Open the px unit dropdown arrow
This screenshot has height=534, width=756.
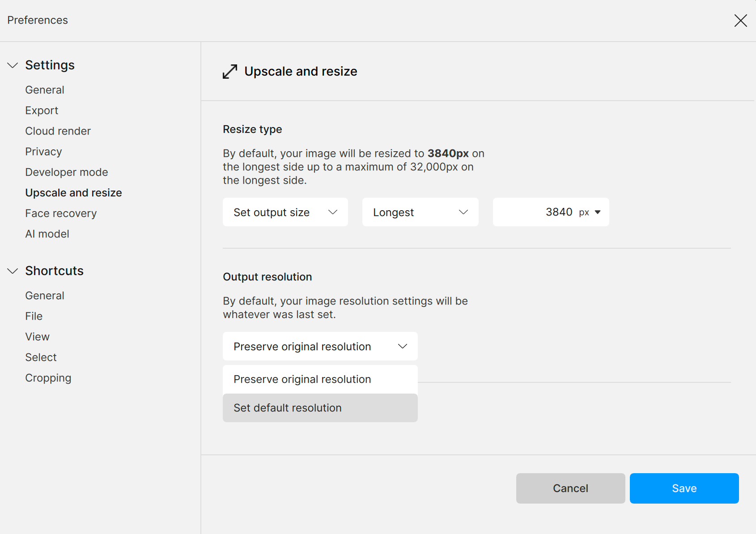click(x=597, y=212)
